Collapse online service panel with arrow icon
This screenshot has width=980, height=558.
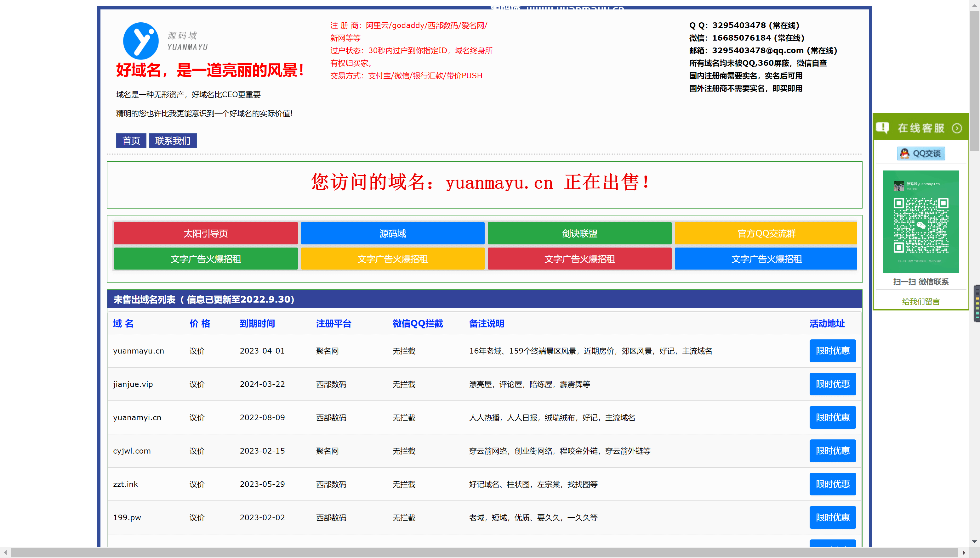pyautogui.click(x=957, y=128)
